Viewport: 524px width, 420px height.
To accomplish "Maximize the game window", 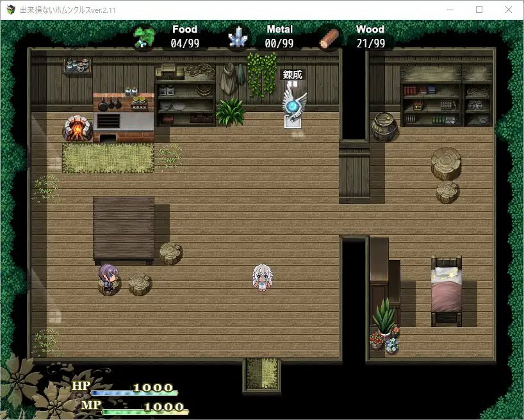I will coord(479,10).
